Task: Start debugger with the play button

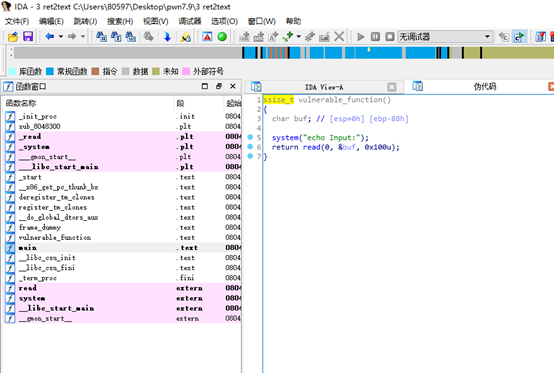Action: coord(361,37)
